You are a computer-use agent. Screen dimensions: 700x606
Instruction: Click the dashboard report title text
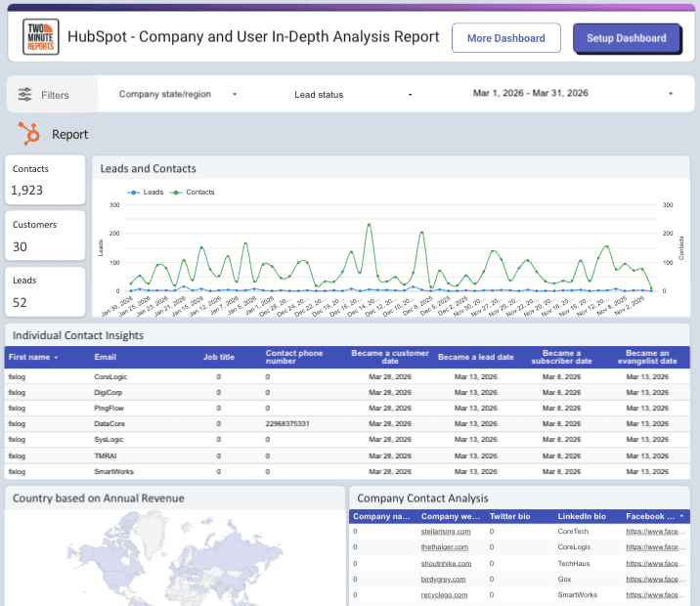coord(253,36)
